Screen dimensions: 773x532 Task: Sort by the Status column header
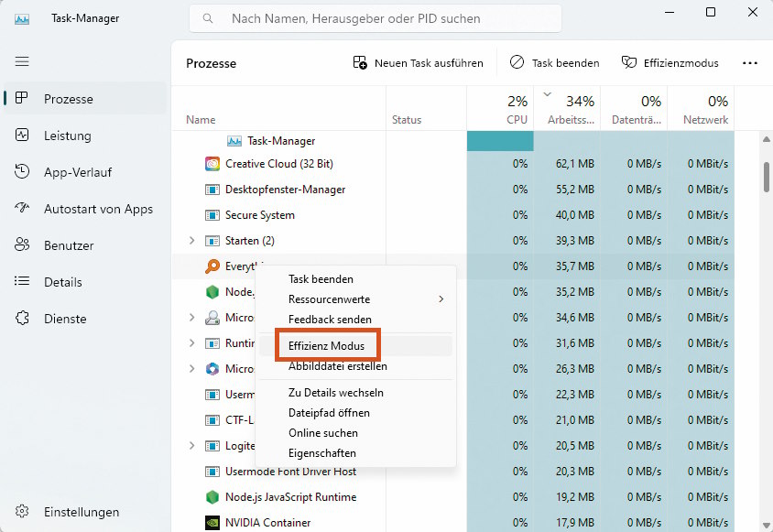pyautogui.click(x=427, y=108)
